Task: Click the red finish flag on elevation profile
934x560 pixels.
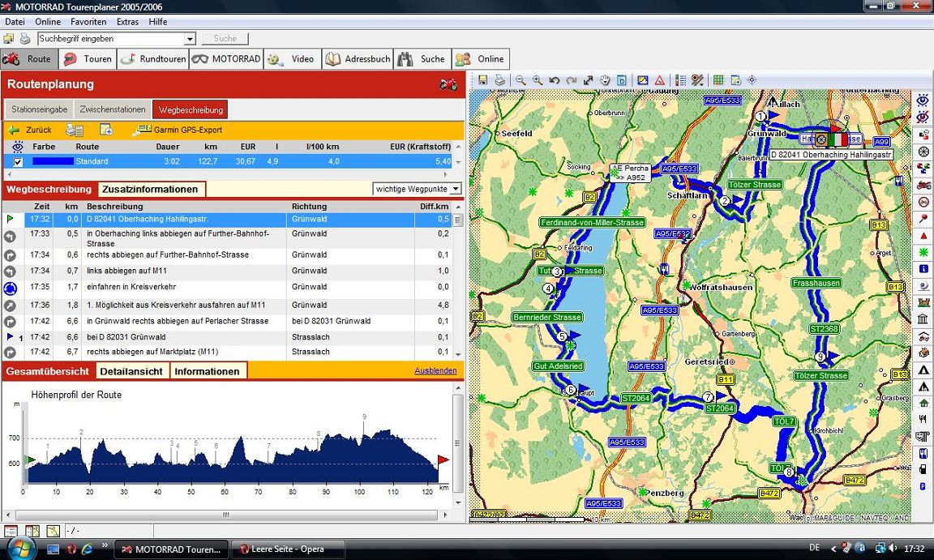Action: click(443, 460)
